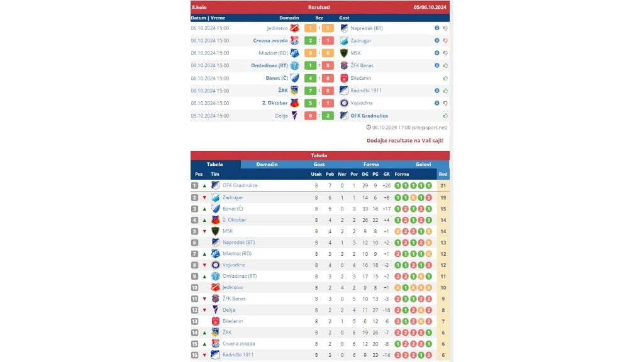
Task: Click MSK crest in the table standings
Action: click(215, 231)
